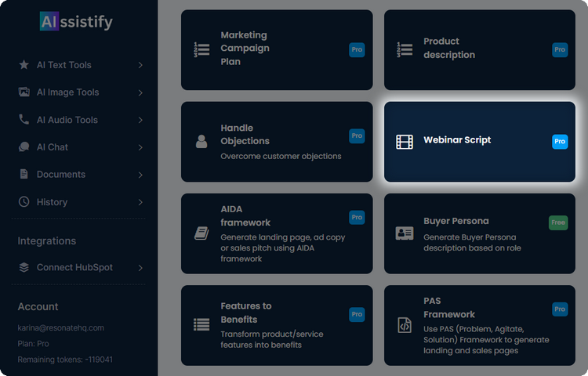Click the book icon on AIDA framework

point(201,233)
